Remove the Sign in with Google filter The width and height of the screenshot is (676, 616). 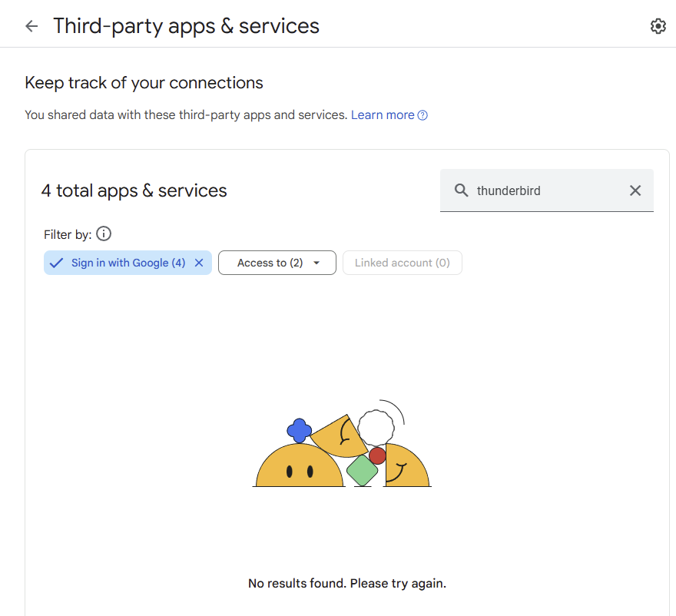(x=199, y=263)
